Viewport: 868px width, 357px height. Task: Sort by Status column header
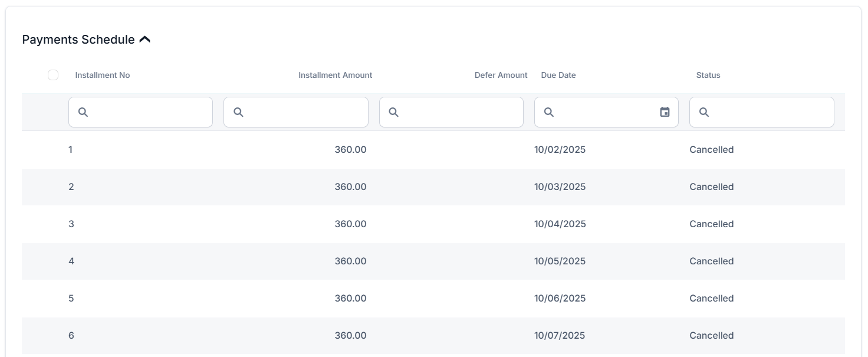pos(708,75)
